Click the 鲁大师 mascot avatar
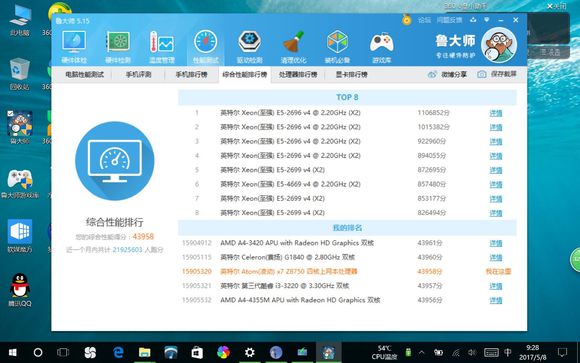The width and height of the screenshot is (580, 363). tap(499, 45)
